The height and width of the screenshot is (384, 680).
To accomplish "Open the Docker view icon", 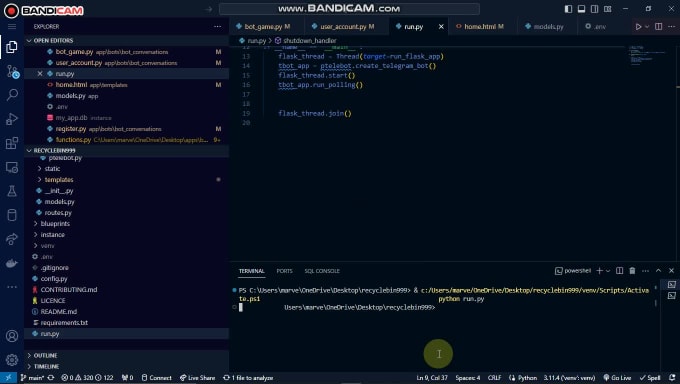I will 12,263.
